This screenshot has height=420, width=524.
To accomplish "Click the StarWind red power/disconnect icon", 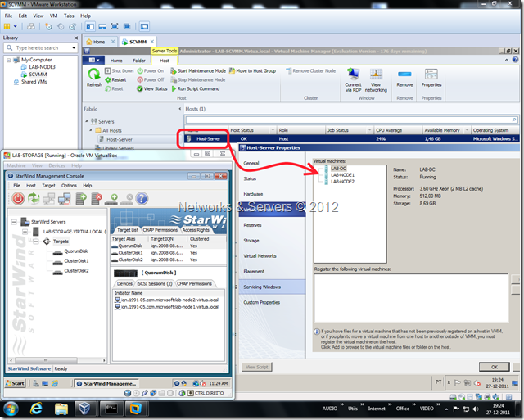I will [x=18, y=198].
